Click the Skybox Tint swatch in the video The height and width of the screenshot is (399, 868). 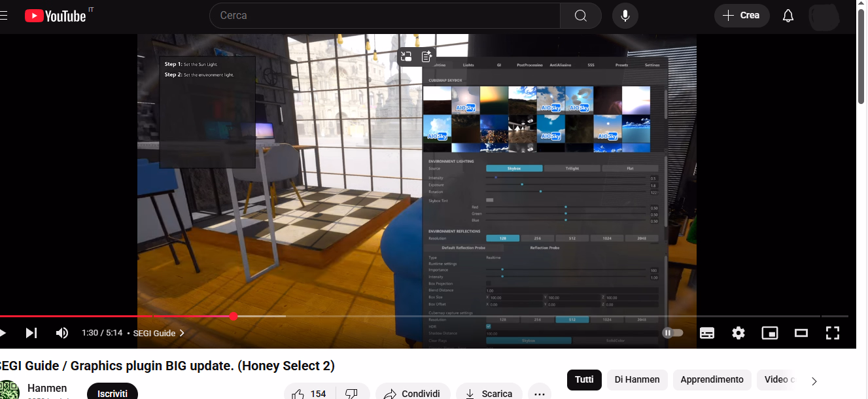(489, 200)
